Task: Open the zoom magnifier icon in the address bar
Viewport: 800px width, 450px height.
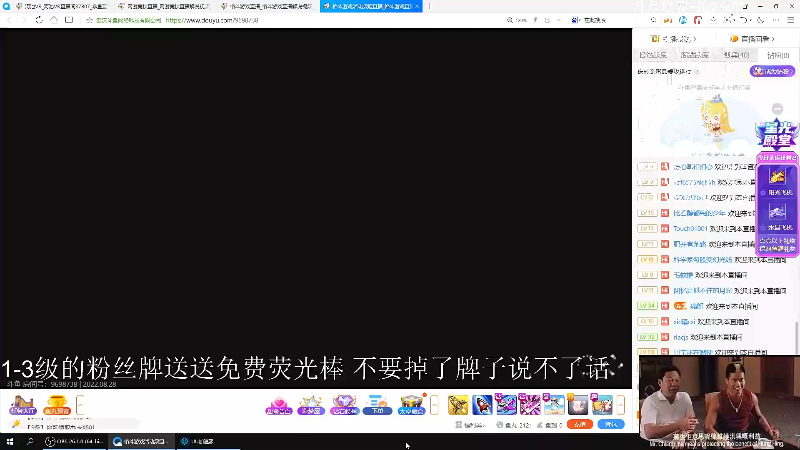Action: tap(509, 20)
